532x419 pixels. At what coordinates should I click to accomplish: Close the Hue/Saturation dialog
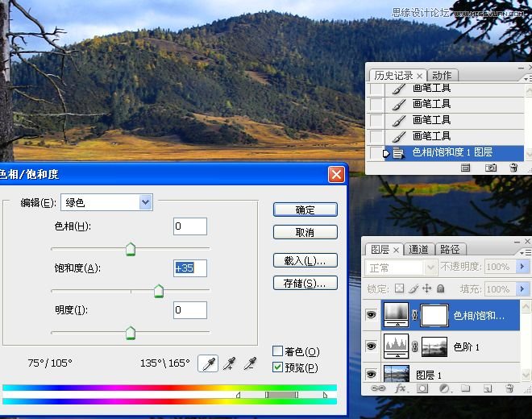coord(336,174)
